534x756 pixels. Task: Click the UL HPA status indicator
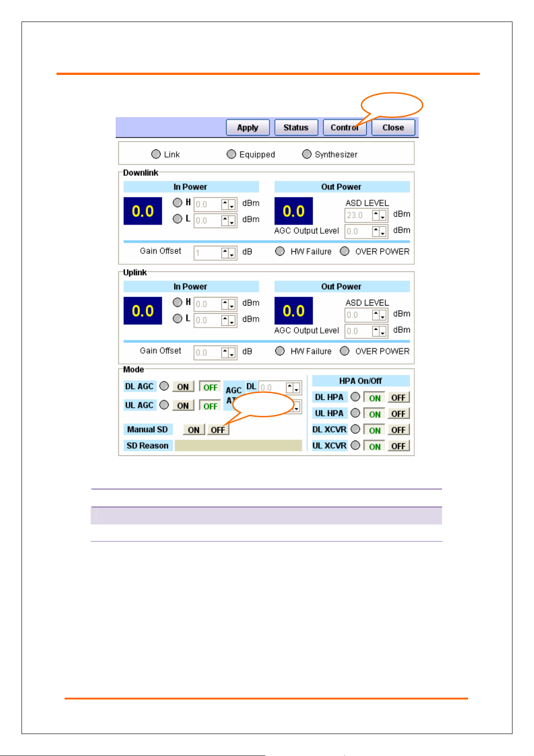(355, 413)
